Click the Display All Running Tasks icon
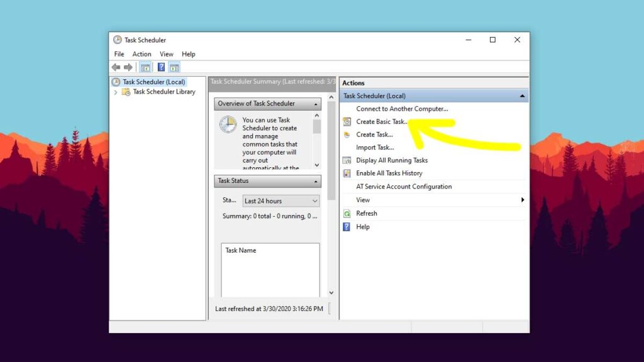Screen dimensions: 644x362 [347, 160]
